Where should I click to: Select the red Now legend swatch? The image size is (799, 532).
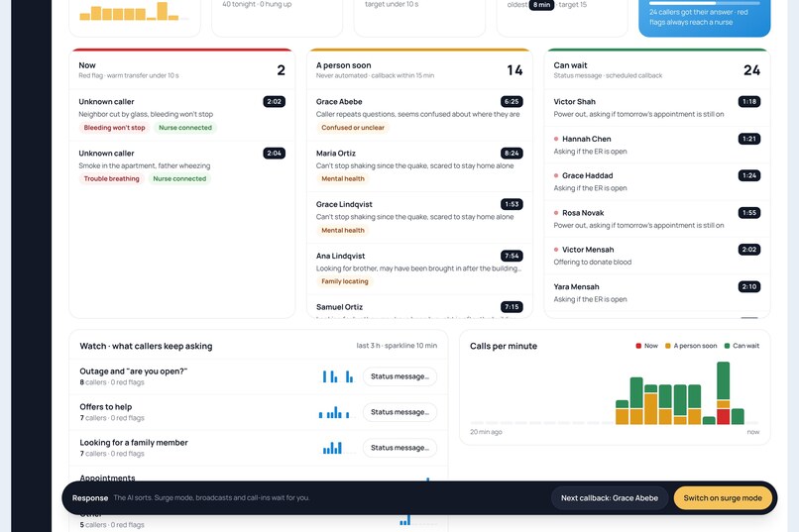638,346
